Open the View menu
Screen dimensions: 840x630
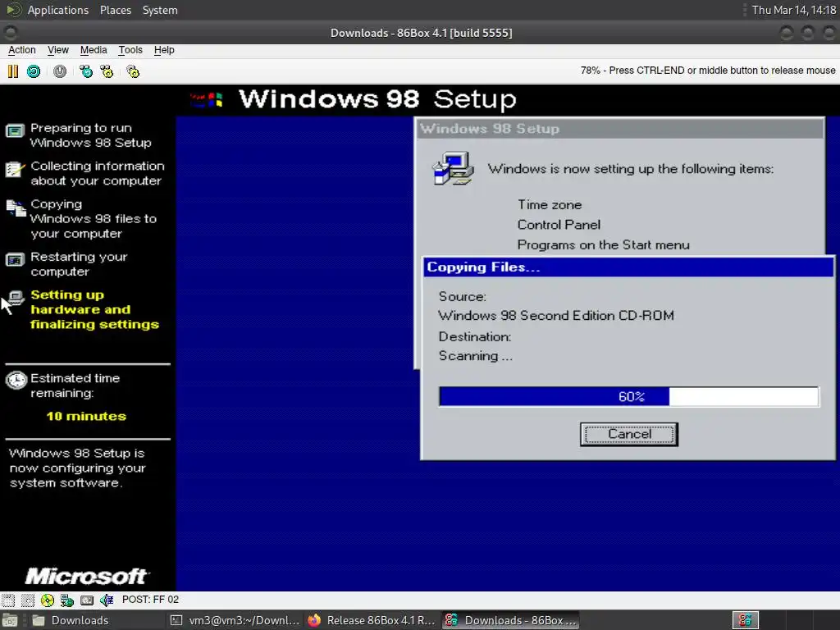[x=58, y=50]
